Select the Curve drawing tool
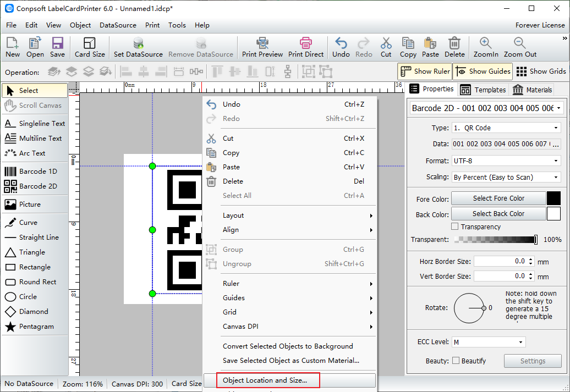The width and height of the screenshot is (570, 392). pyautogui.click(x=35, y=222)
